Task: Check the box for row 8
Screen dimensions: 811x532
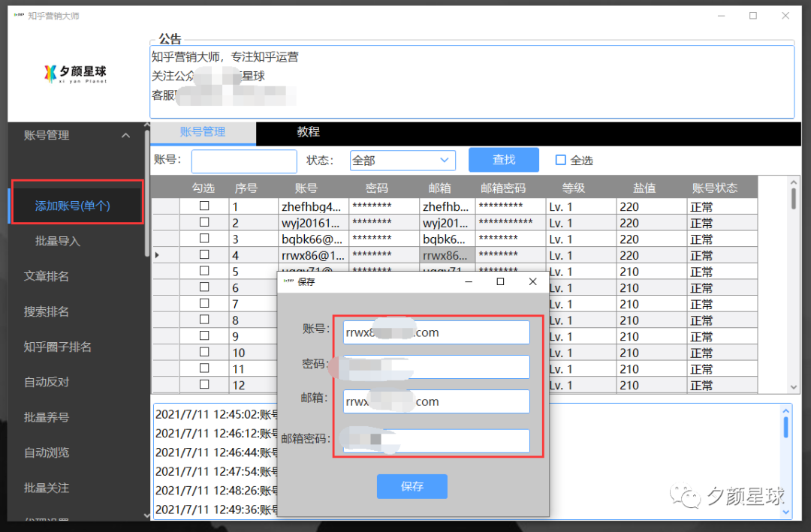Action: pyautogui.click(x=204, y=319)
